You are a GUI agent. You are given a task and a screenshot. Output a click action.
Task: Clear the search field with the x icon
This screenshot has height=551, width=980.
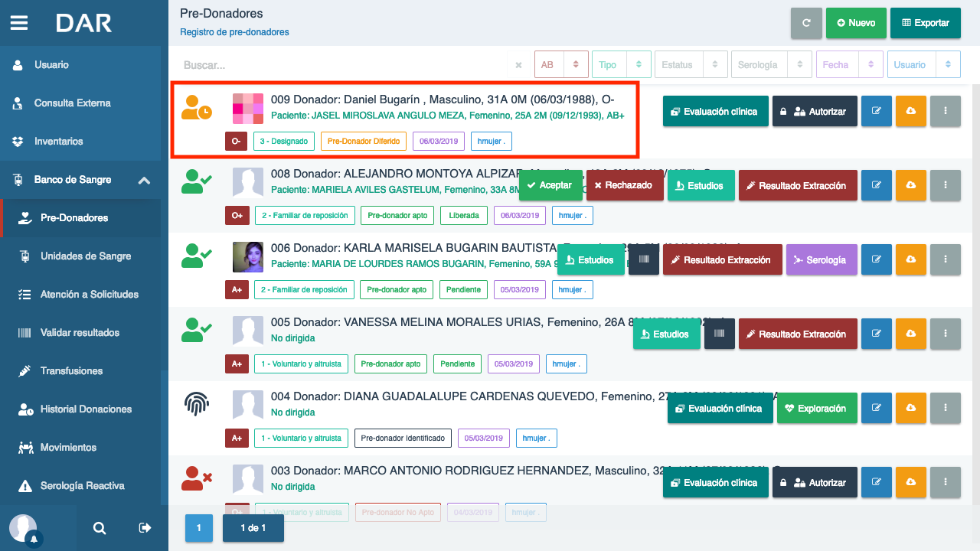click(518, 65)
